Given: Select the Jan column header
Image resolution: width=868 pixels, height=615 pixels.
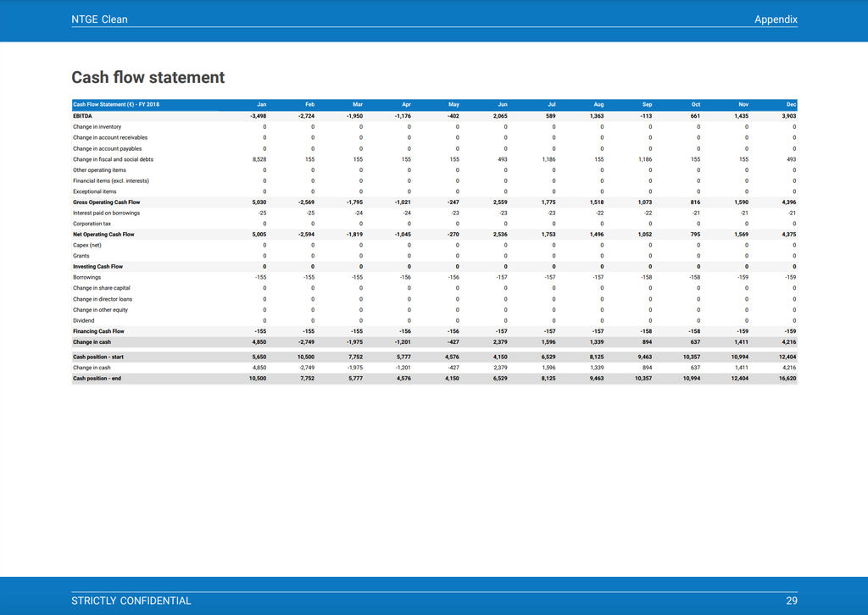Looking at the screenshot, I should (261, 104).
